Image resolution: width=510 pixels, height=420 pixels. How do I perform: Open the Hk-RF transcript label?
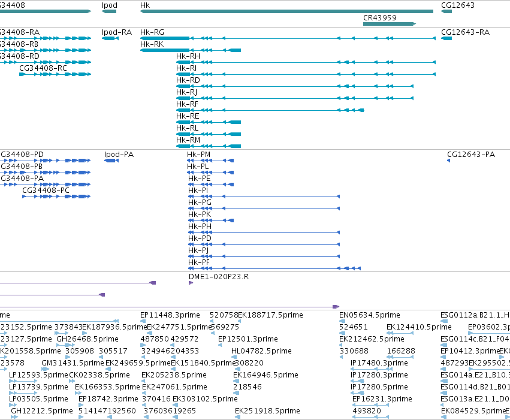point(188,104)
